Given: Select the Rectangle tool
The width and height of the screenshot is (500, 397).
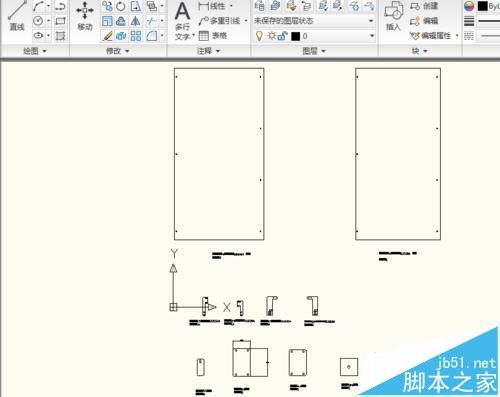Looking at the screenshot, I should point(60,21).
